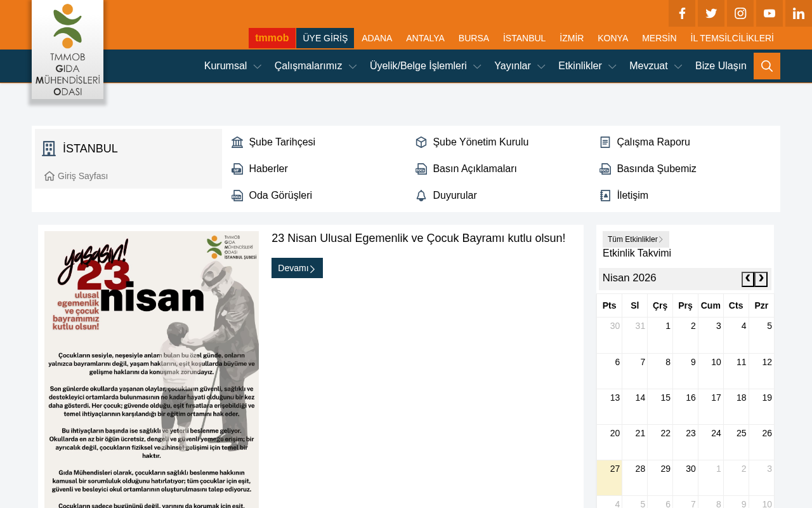
Task: Open the Basın Açıklamaları link text
Action: (x=475, y=169)
